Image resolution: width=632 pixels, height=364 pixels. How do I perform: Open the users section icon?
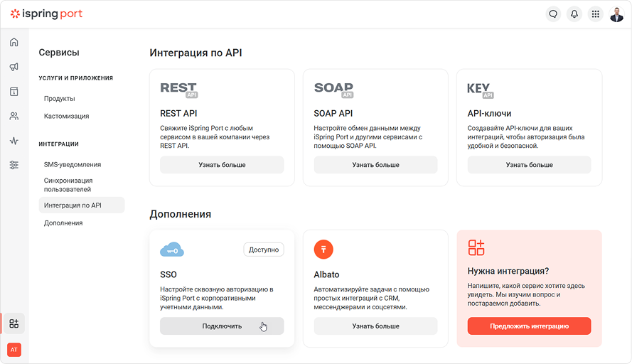14,116
